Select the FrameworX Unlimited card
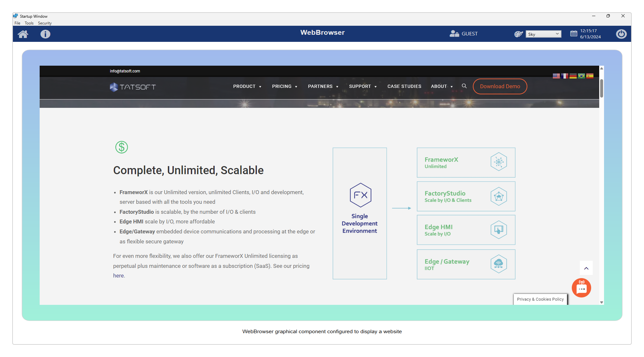The height and width of the screenshot is (357, 644). pyautogui.click(x=466, y=163)
